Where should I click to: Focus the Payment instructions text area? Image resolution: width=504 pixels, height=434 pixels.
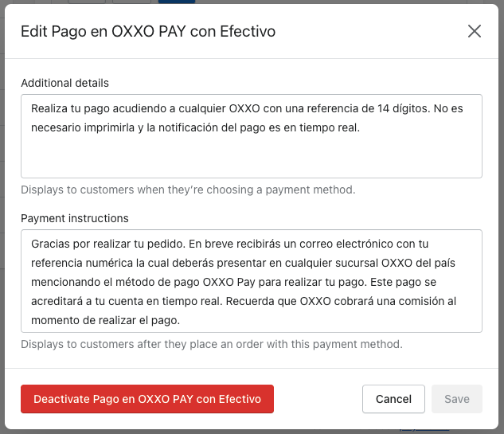click(x=252, y=281)
